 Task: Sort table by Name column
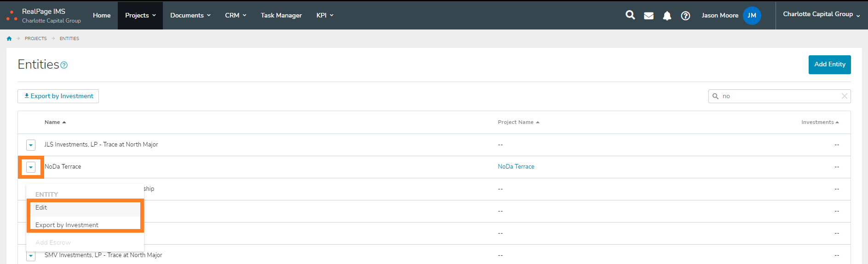(55, 122)
